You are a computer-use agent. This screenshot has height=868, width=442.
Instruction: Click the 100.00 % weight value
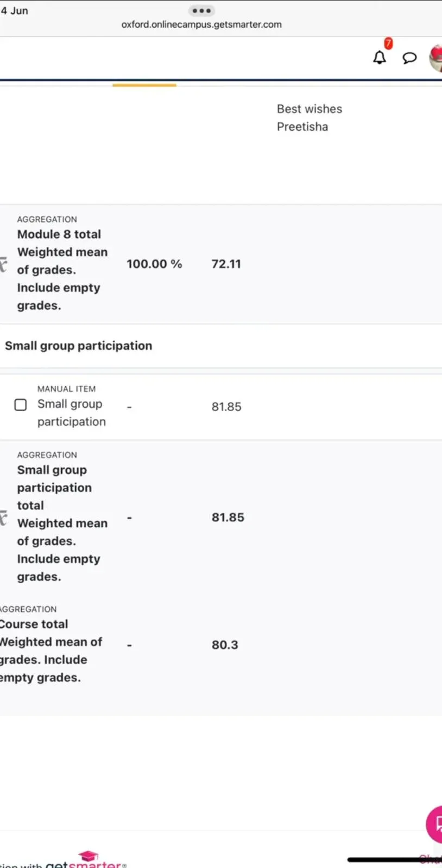point(154,264)
